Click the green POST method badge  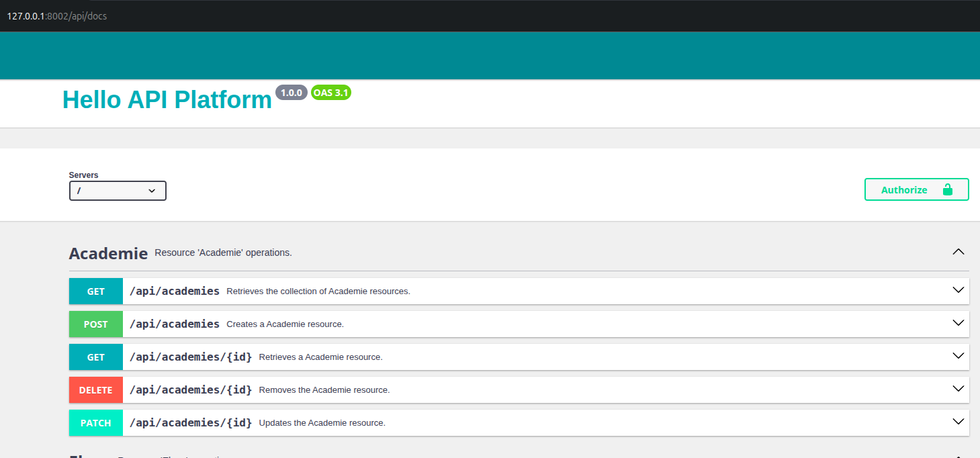point(96,324)
